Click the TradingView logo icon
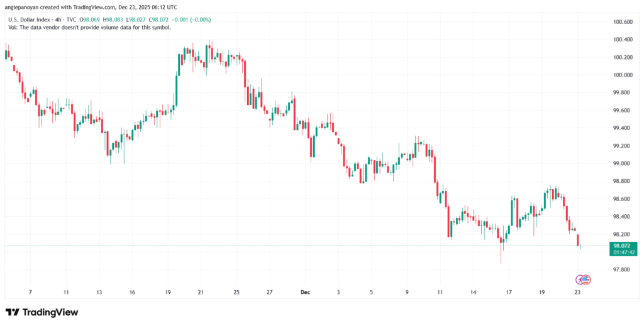This screenshot has height=326, width=644. click(13, 312)
